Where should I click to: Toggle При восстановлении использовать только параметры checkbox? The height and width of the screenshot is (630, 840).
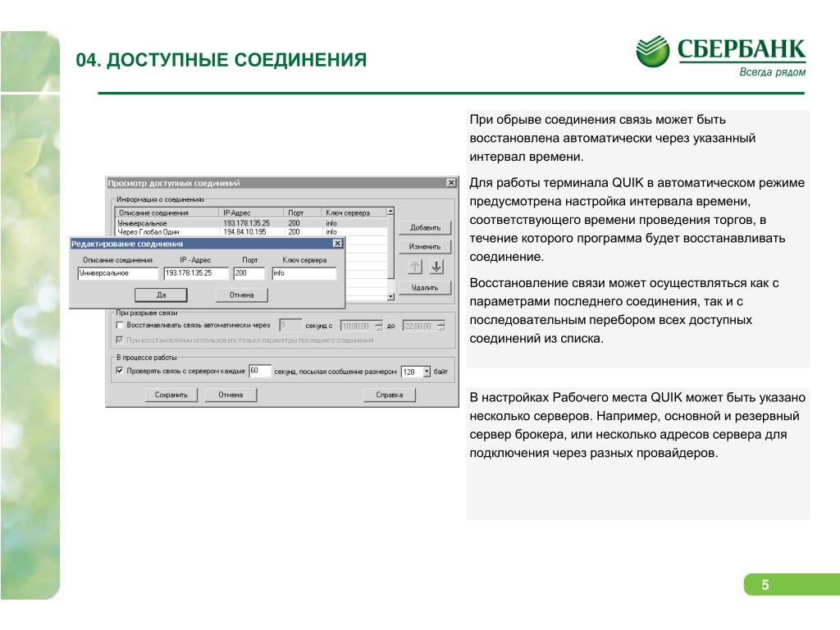120,340
